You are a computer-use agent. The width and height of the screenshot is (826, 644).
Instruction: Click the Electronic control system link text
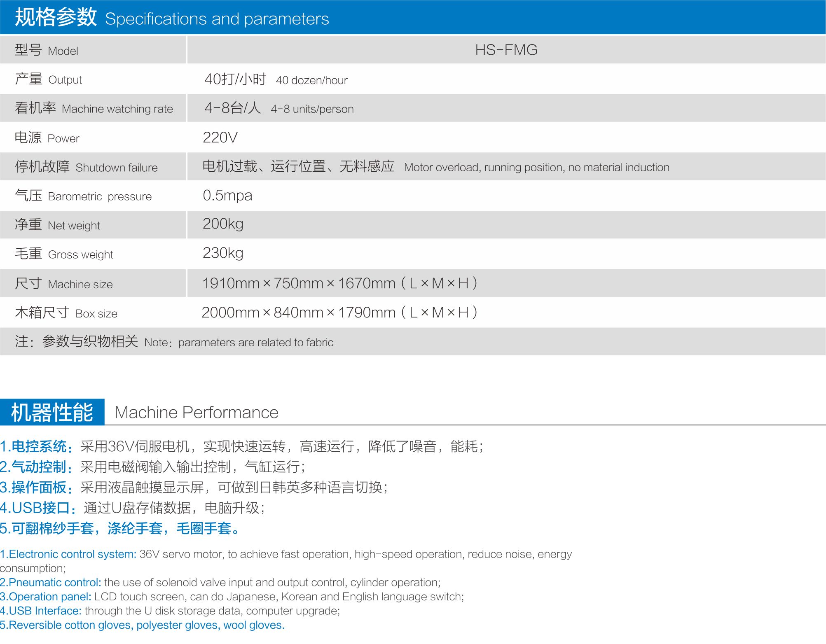(68, 554)
